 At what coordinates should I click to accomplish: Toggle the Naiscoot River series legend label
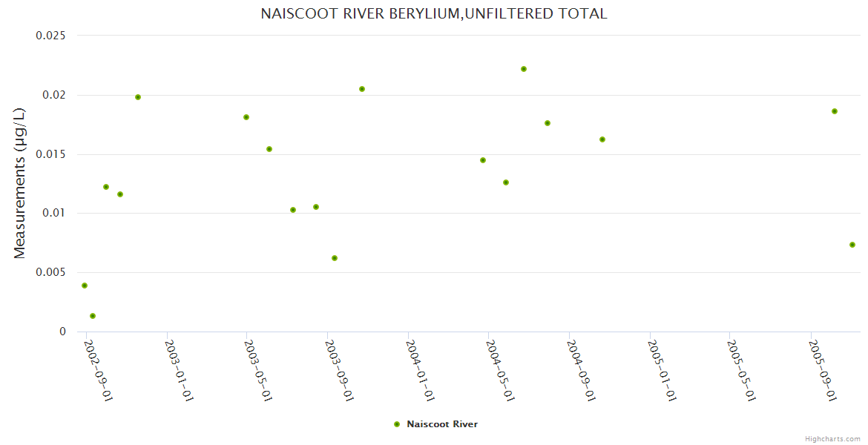point(442,424)
